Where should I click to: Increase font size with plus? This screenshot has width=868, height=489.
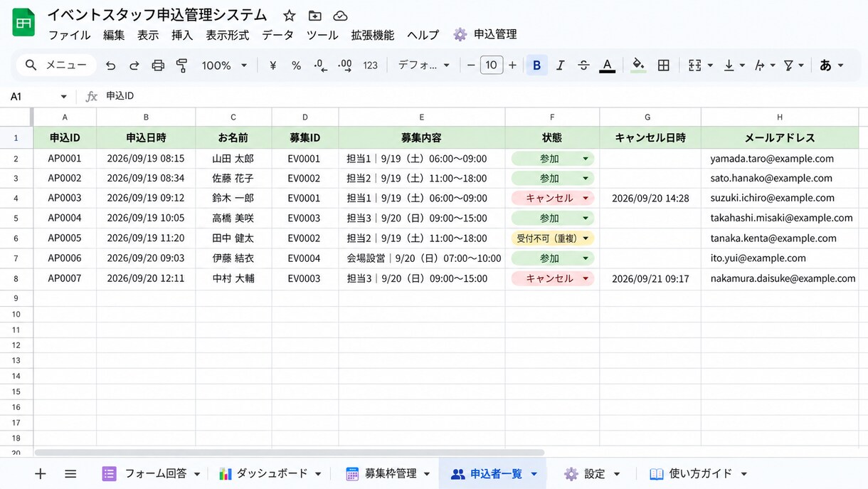tap(512, 65)
